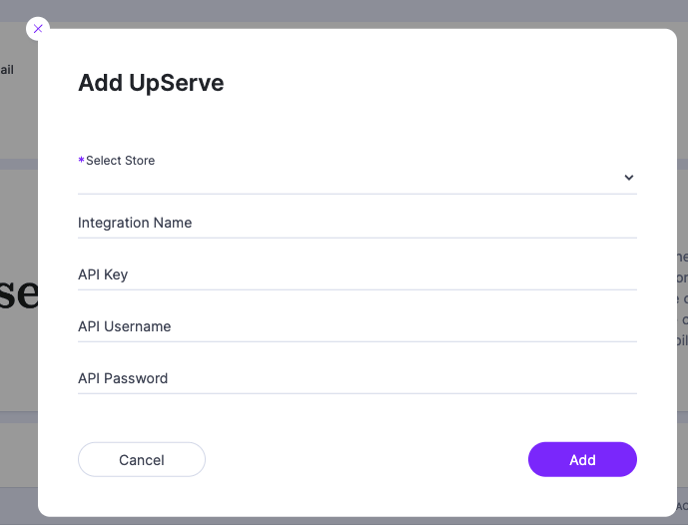688x525 pixels.
Task: Click the purple Add button
Action: pyautogui.click(x=582, y=459)
